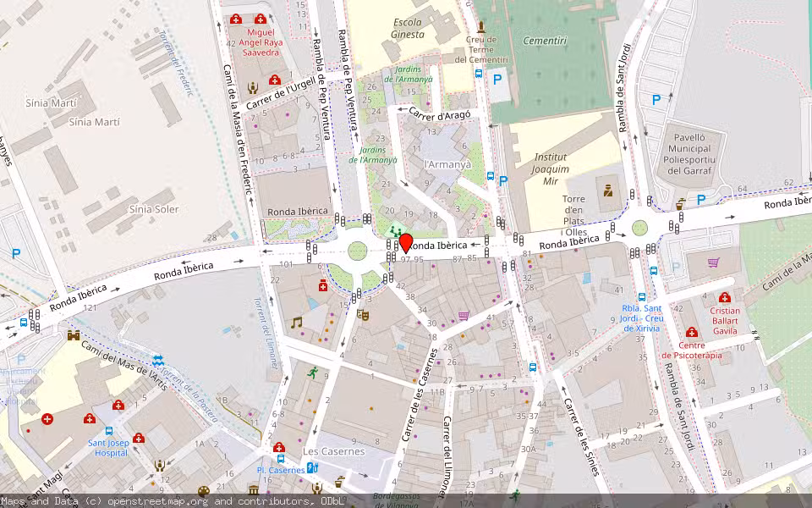This screenshot has width=812, height=508.
Task: Click the Rbla. Sant Jordi - Creu de Xirivia label
Action: pyautogui.click(x=642, y=318)
